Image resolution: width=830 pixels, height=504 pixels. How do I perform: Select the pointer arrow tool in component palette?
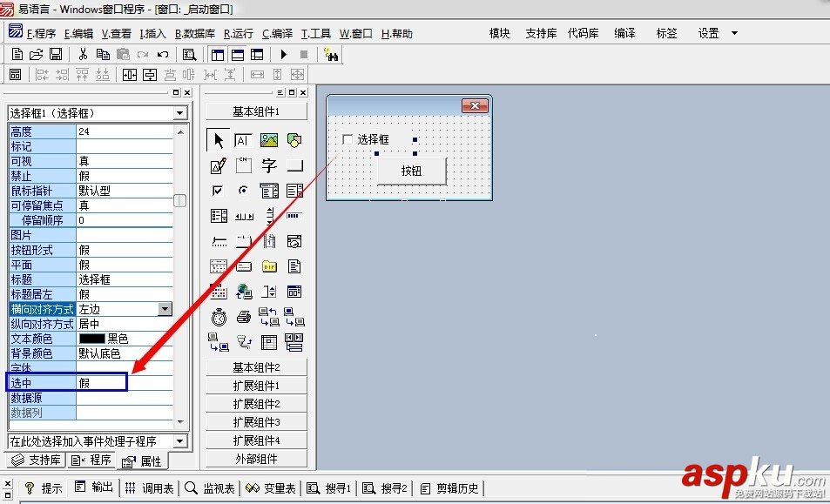click(x=218, y=140)
